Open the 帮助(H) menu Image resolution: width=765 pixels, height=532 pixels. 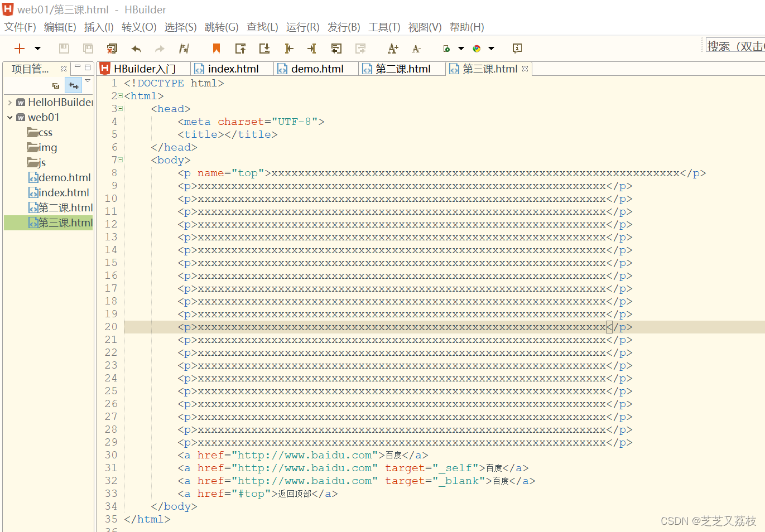tap(467, 27)
